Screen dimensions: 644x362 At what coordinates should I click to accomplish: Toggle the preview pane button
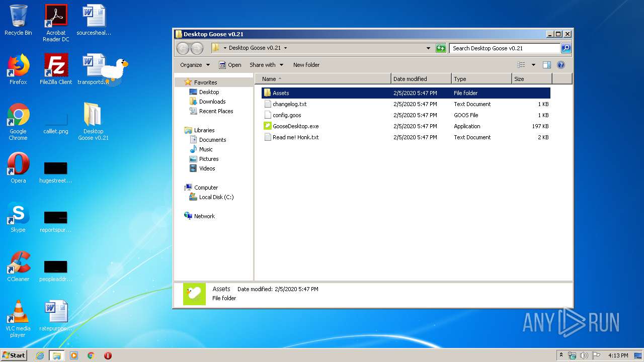click(x=547, y=65)
